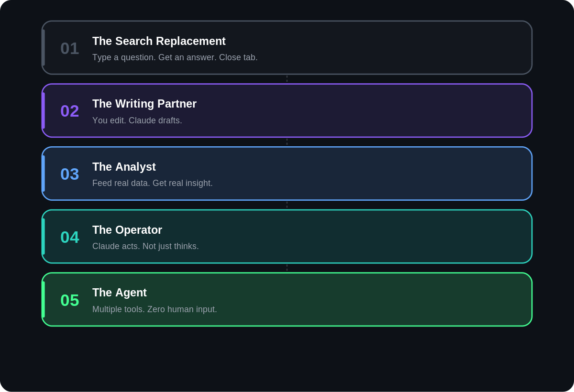
Task: Click The Search Replacement heading
Action: coord(159,41)
